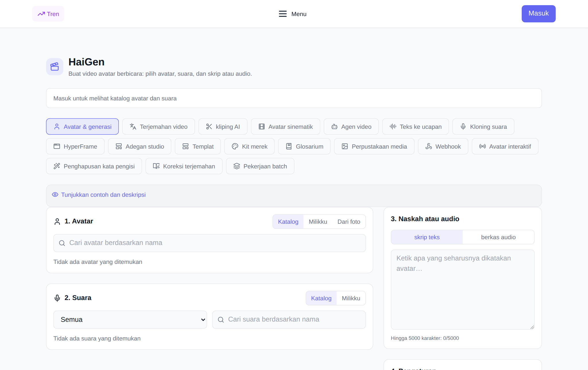Click 'Tidak ada avatar yang ditemukan' text

tap(98, 262)
